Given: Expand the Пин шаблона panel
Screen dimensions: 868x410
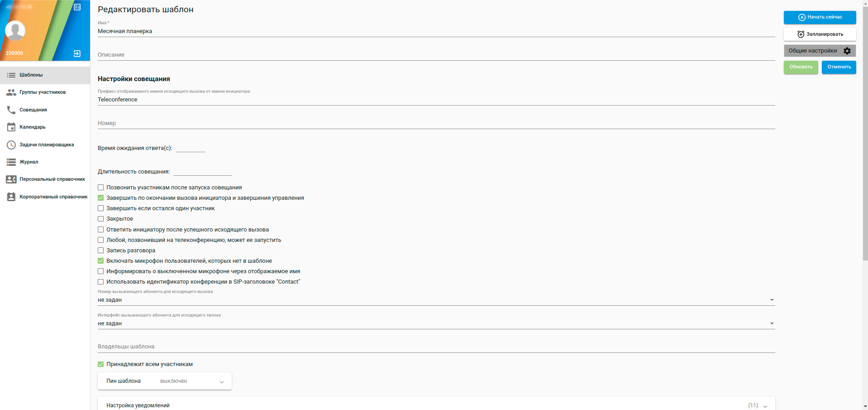Looking at the screenshot, I should (221, 381).
